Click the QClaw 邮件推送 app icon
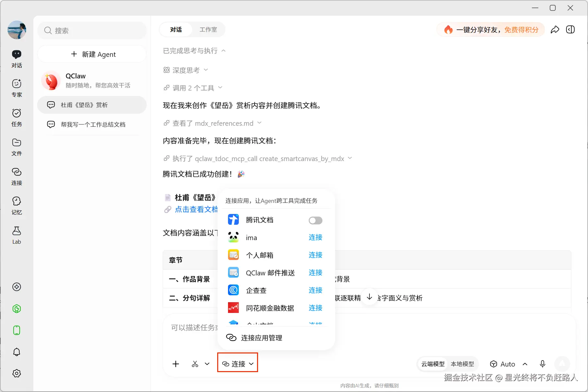Image resolution: width=588 pixels, height=392 pixels. tap(233, 272)
